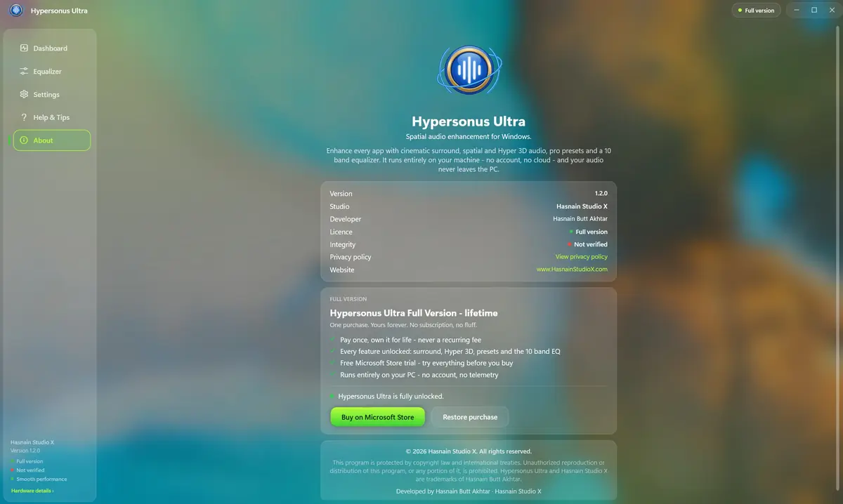Click sidebar Not verified status entry

(x=30, y=470)
